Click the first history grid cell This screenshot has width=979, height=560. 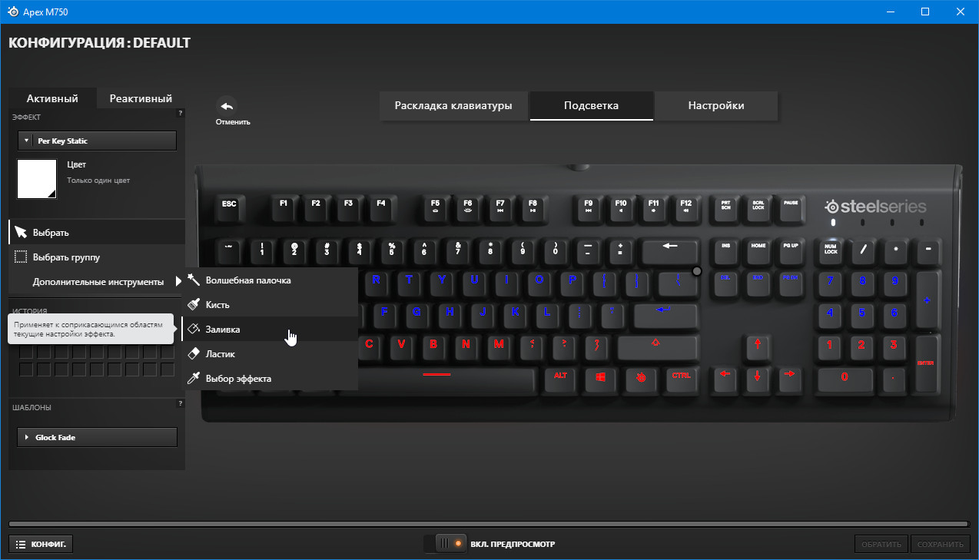coord(25,353)
